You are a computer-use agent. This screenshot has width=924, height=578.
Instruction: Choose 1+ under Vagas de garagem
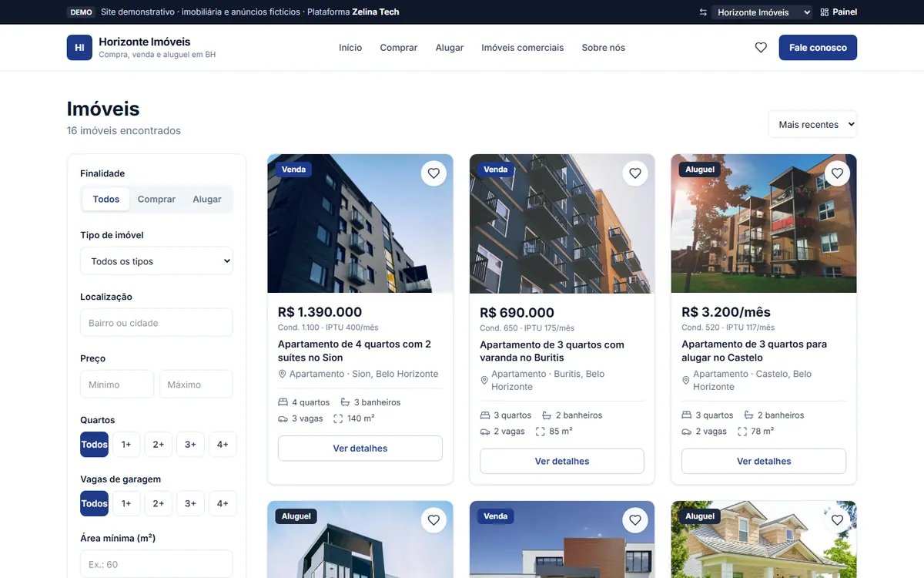[126, 503]
